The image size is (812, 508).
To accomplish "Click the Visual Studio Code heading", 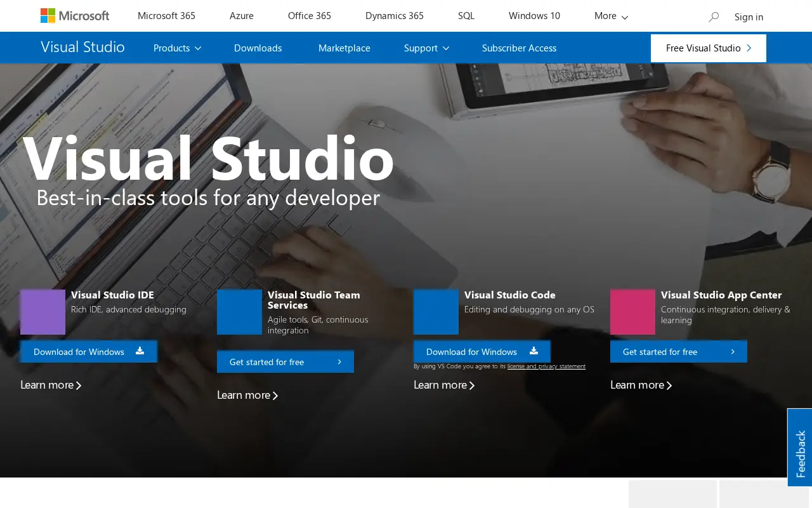I will [x=510, y=295].
